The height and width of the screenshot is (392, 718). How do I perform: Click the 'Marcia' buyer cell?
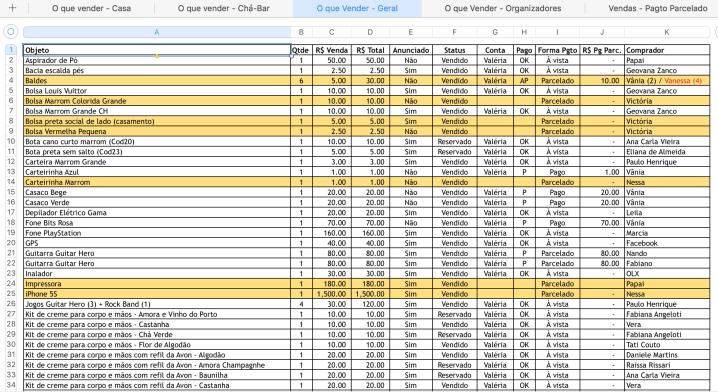[x=667, y=233]
